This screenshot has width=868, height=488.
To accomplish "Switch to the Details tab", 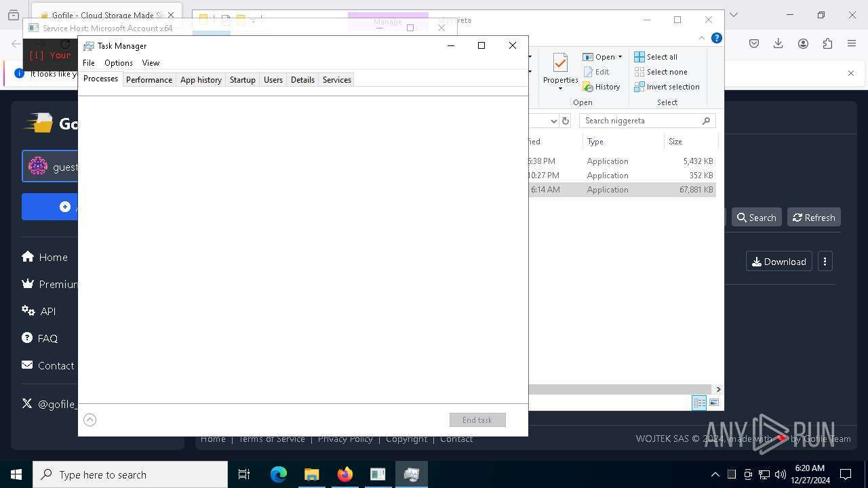I will (x=302, y=79).
